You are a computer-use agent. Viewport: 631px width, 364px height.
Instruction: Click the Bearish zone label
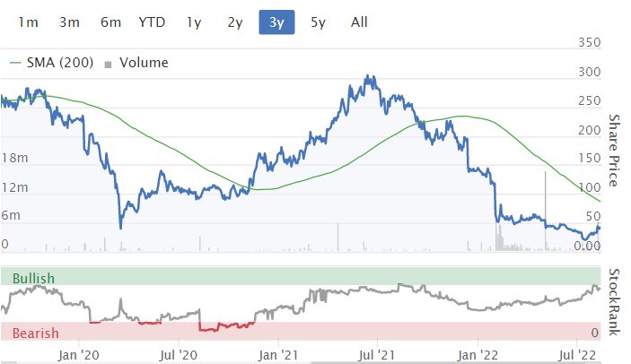click(33, 334)
